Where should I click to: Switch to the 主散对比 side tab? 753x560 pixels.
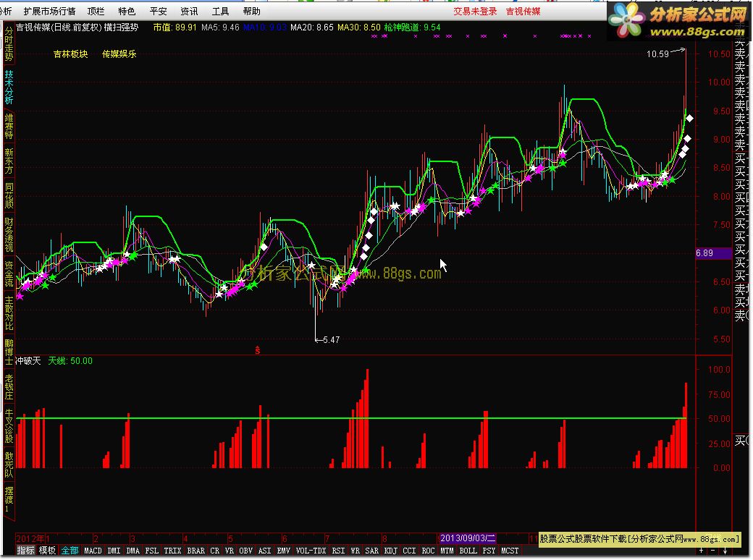9,313
